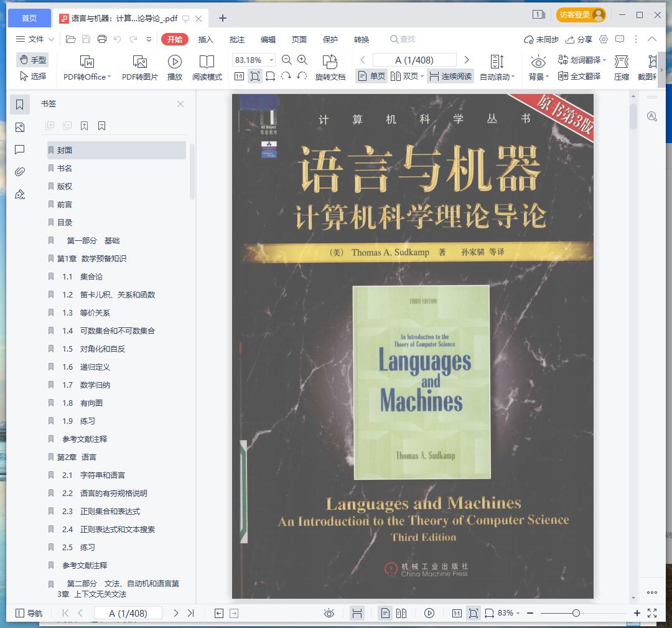Open PDF转Office conversion tool

tap(87, 68)
